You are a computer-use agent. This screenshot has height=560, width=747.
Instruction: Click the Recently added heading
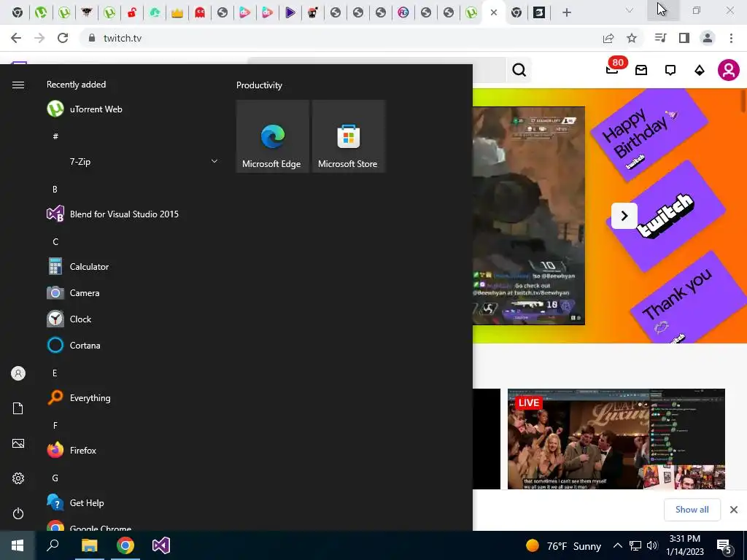[x=76, y=85]
